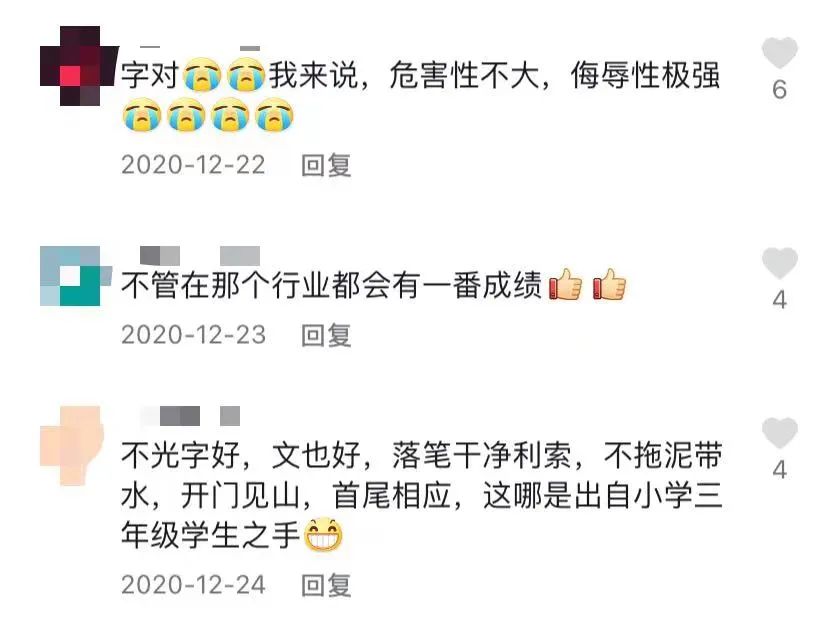The image size is (828, 626).
Task: Tap the blurred username above 不光字好
Action: coord(190,416)
